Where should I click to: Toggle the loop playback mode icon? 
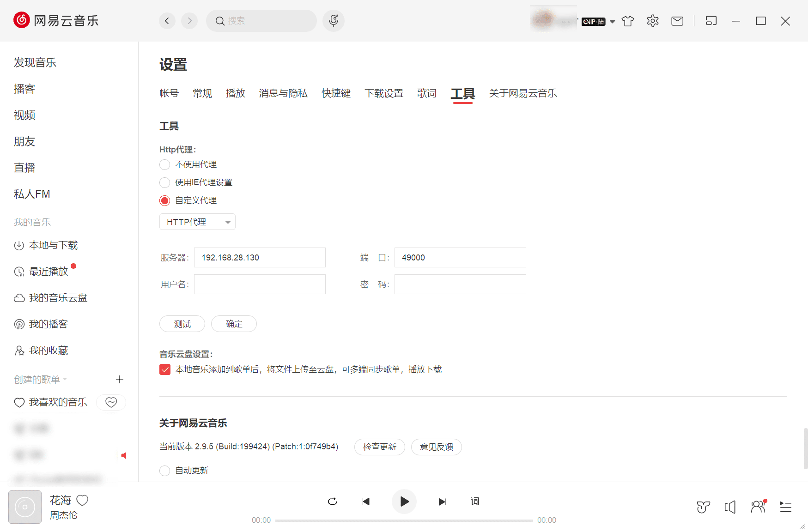[332, 502]
